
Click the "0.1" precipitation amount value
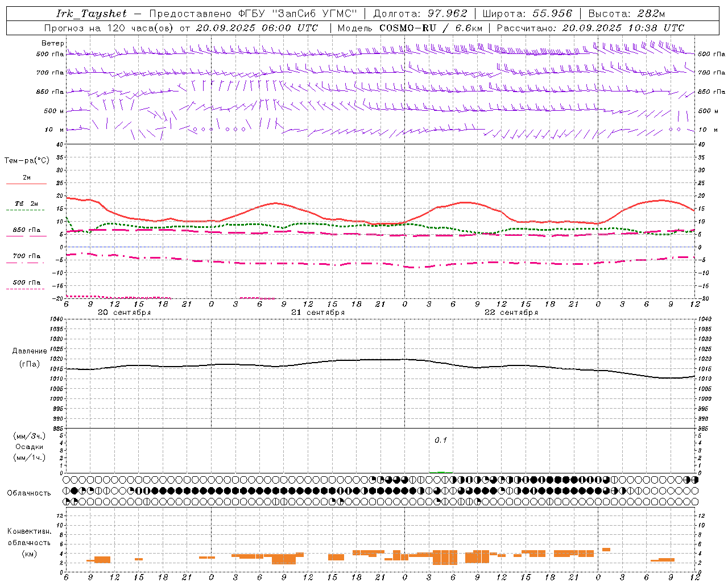pos(441,440)
